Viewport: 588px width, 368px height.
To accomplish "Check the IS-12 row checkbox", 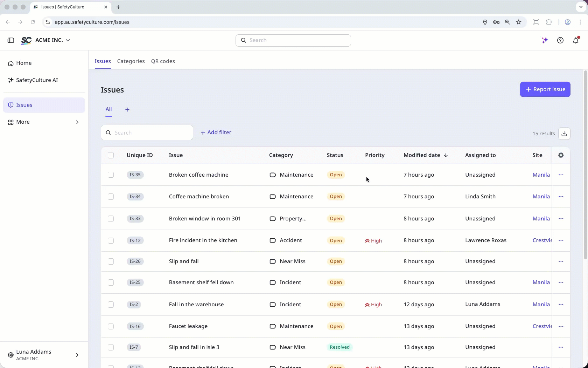I will [111, 240].
